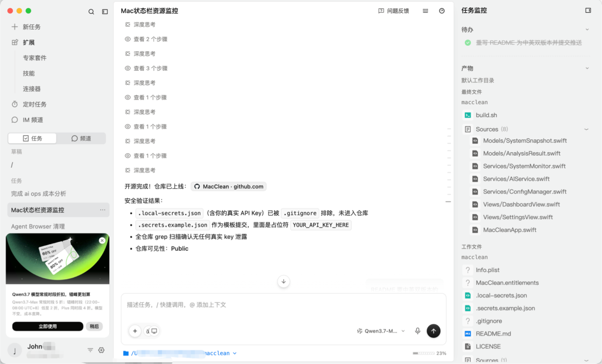The image size is (602, 364).
Task: Collapse the 产物 section
Action: [x=587, y=69]
